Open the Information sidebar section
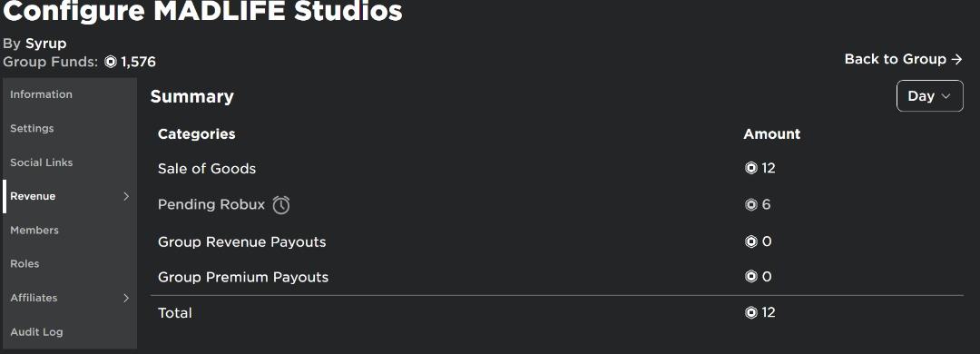Viewport: 980px width, 354px height. [x=70, y=94]
